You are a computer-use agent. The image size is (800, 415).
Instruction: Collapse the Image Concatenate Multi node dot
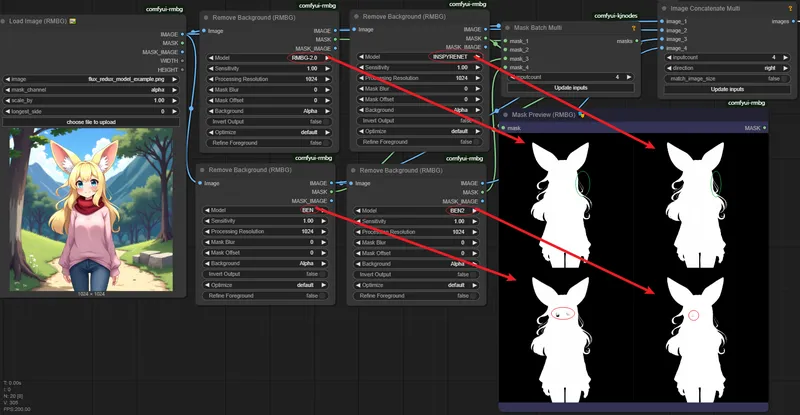coord(664,8)
